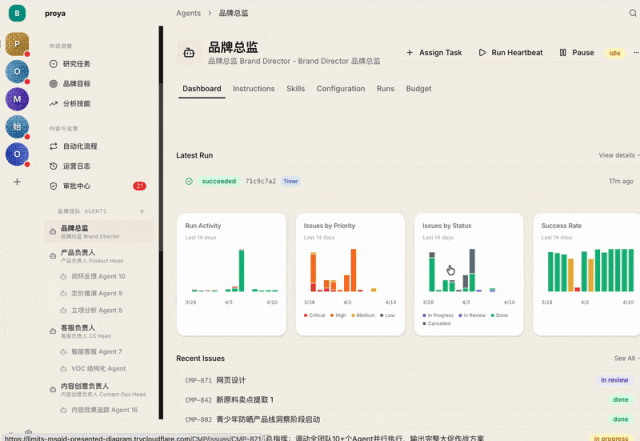Viewport: 640px width, 441px height.
Task: Click the robot icon beside the 品牌总监 title
Action: [x=189, y=53]
